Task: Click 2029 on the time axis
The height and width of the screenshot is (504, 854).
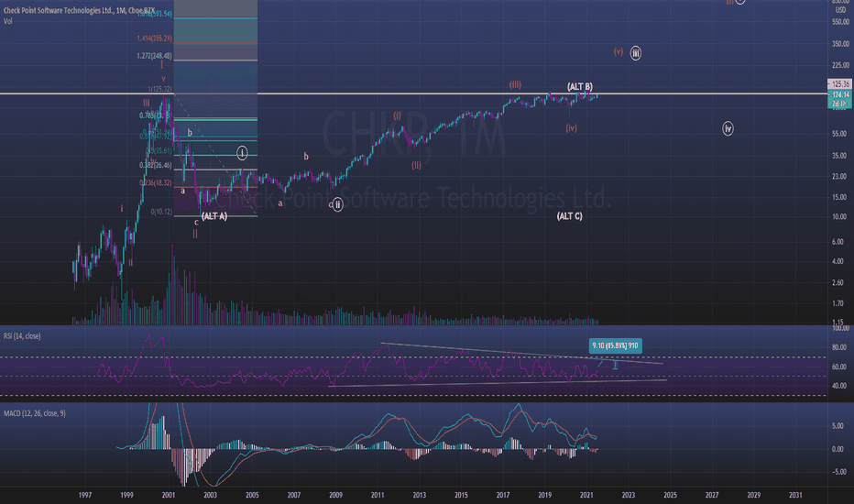Action: pos(754,495)
